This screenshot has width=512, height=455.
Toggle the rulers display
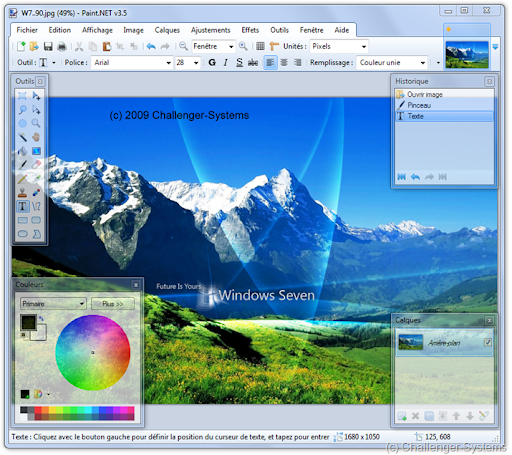(274, 46)
